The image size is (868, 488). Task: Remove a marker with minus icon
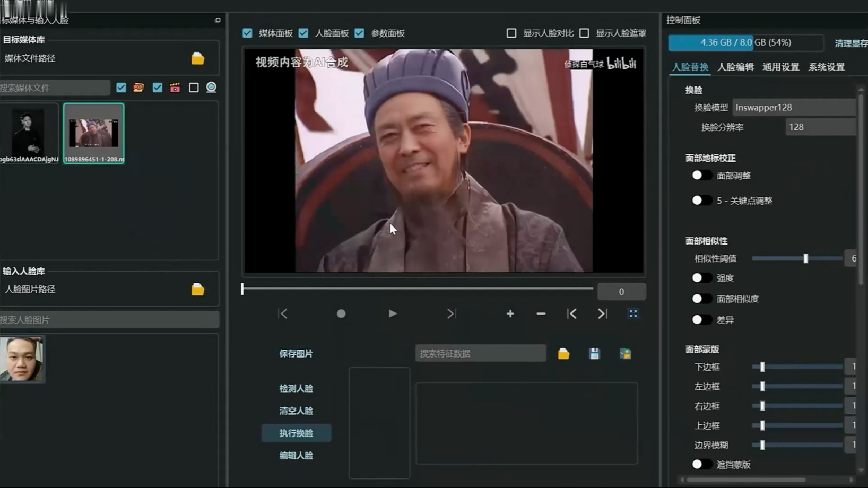point(541,313)
